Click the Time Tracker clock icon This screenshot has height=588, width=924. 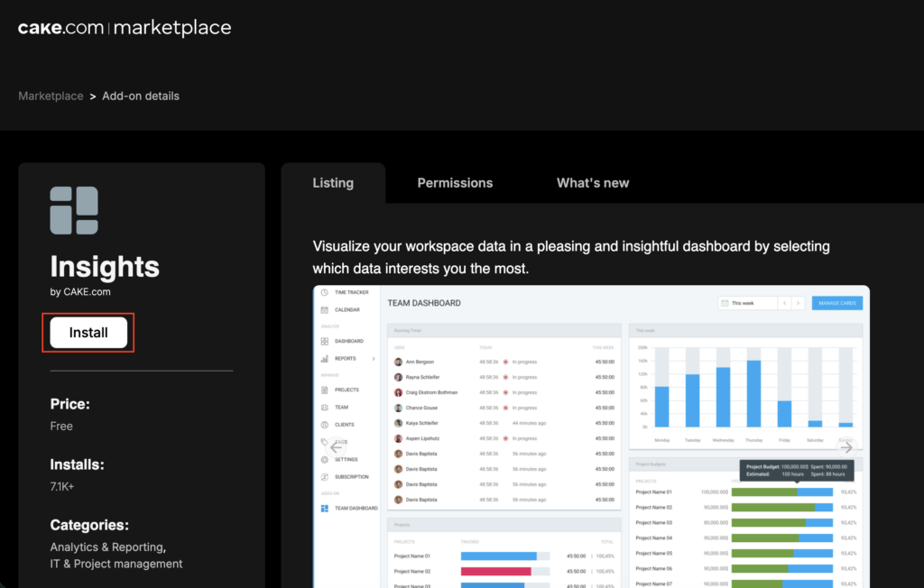pos(324,293)
